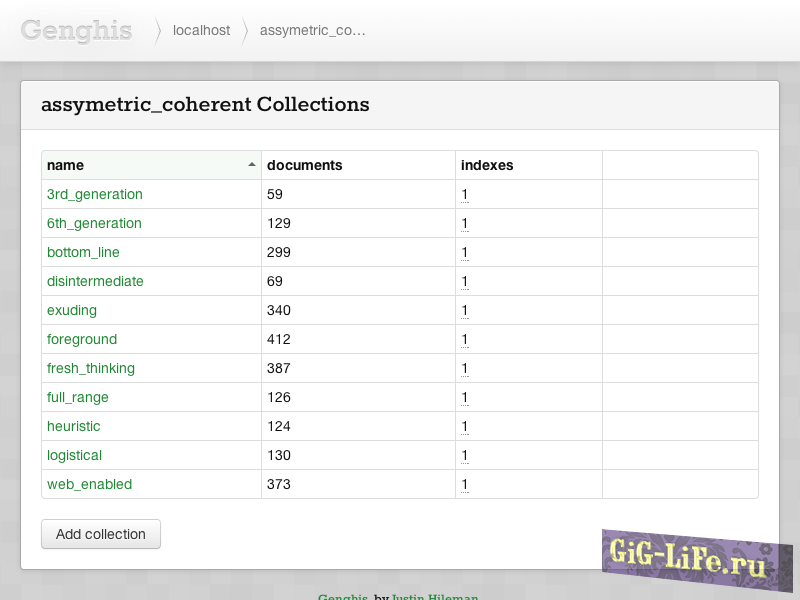Screen dimensions: 800x600
Task: Open the heuristic collection
Action: point(74,426)
